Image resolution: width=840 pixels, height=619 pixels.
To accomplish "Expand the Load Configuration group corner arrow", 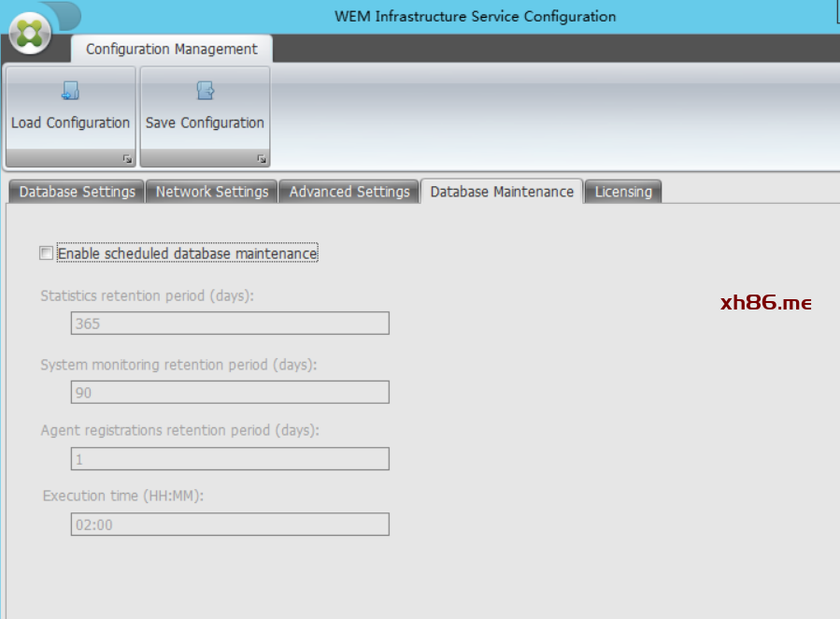I will [x=127, y=159].
